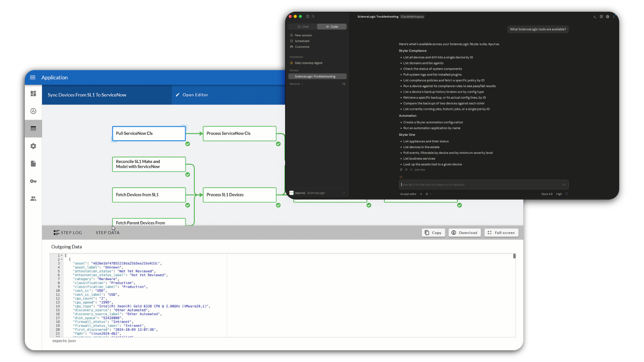Open the High effort level selector

click(559, 194)
